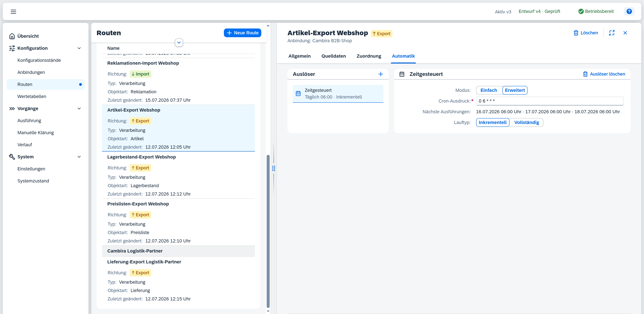Screen dimensions: 644x314
Task: Enter fullscreen mode for route detail
Action: [612, 33]
